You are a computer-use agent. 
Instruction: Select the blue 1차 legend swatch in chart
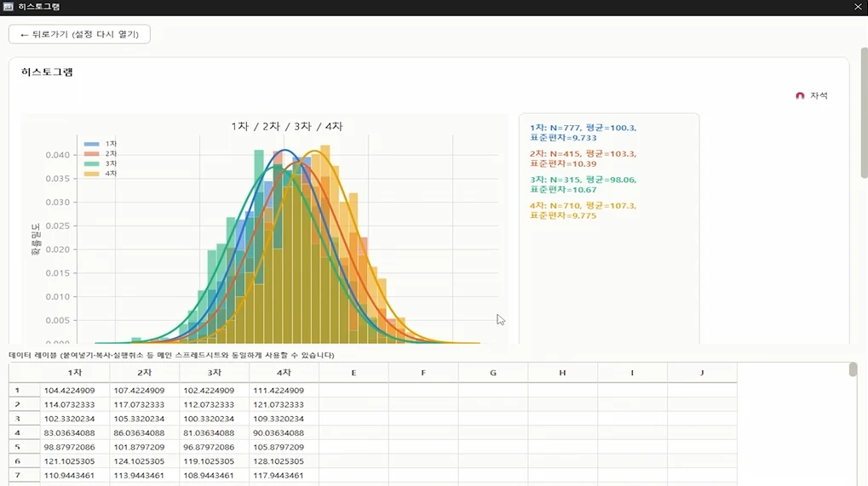tap(92, 144)
